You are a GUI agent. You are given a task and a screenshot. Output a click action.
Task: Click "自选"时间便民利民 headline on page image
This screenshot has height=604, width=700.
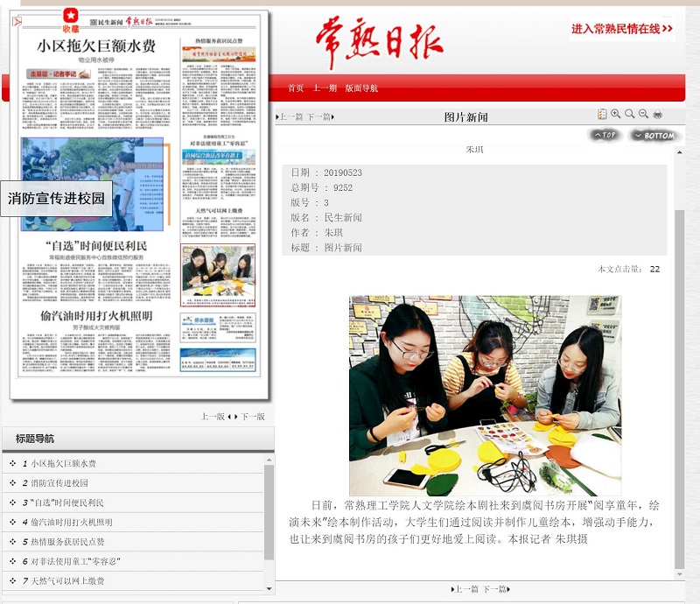[x=96, y=246]
